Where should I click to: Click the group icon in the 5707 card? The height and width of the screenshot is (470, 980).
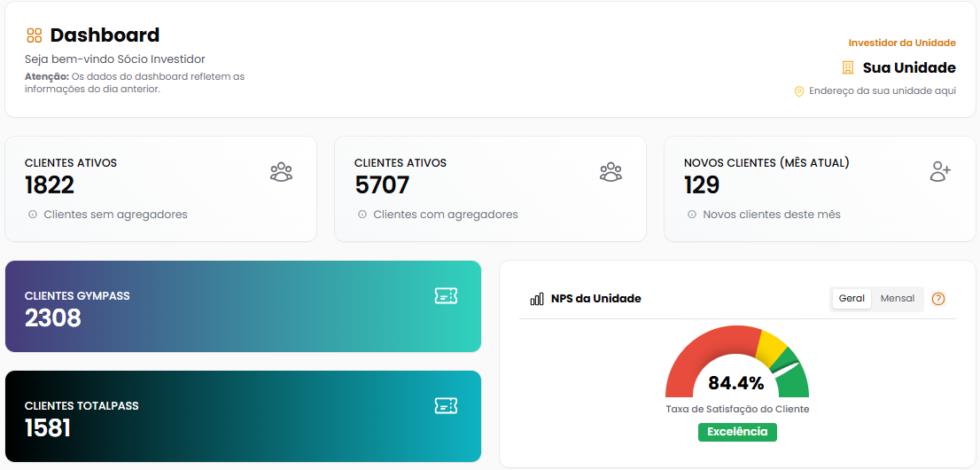point(611,171)
